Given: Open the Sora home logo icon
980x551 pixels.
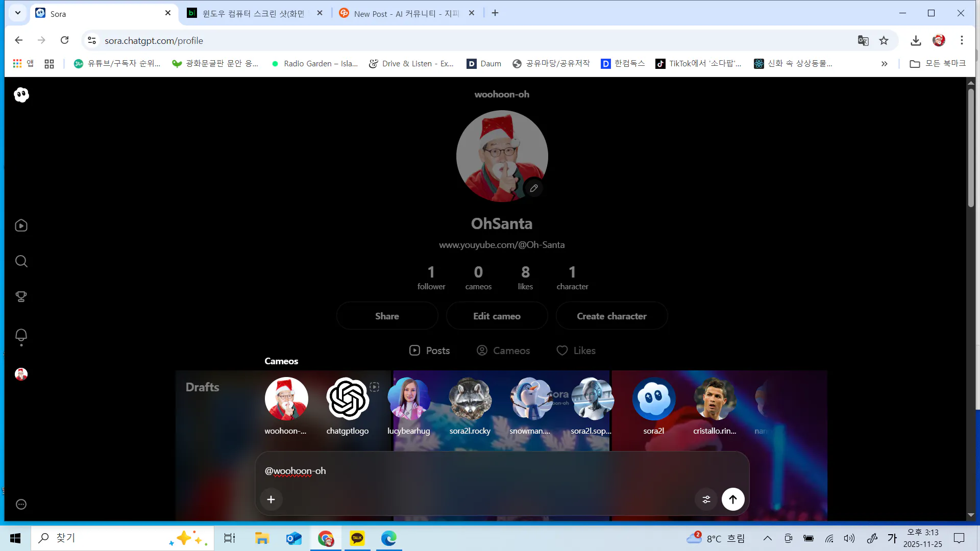Looking at the screenshot, I should (x=21, y=95).
